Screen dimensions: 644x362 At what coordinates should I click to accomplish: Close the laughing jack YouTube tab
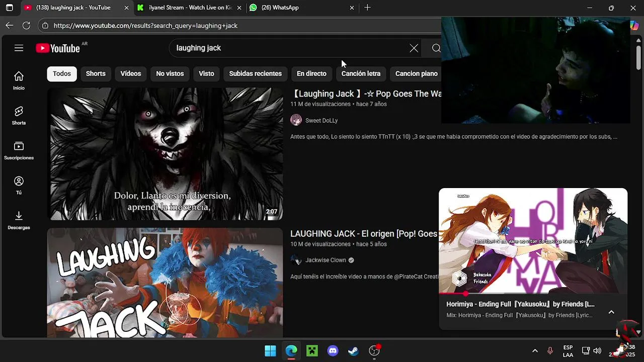pyautogui.click(x=126, y=8)
